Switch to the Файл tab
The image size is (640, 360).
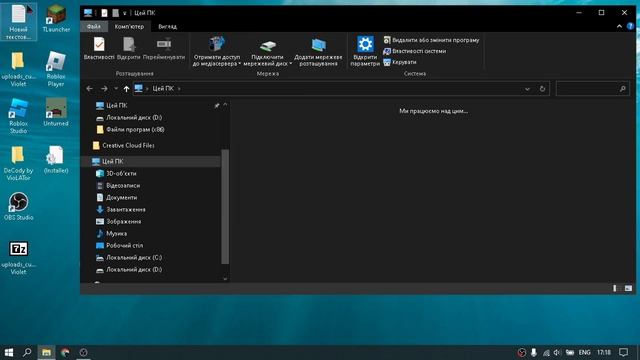coord(93,27)
